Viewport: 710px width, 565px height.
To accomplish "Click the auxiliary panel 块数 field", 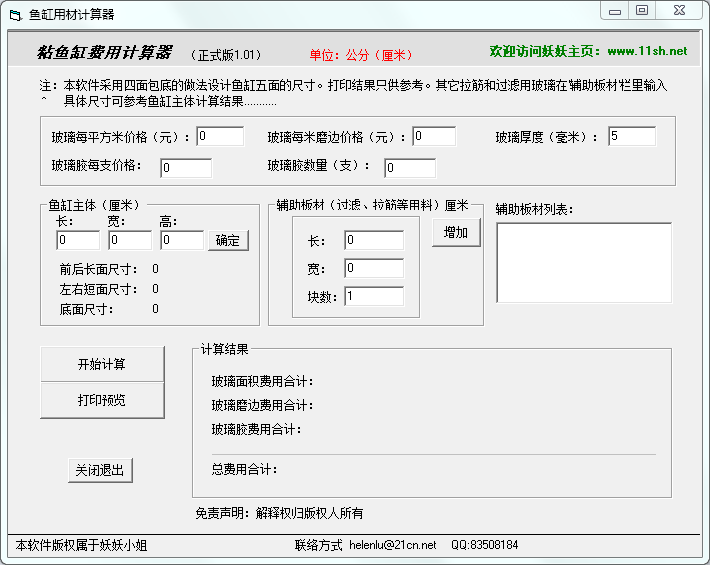I will pos(374,296).
